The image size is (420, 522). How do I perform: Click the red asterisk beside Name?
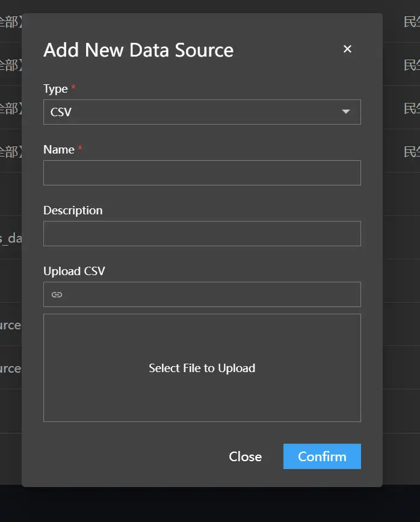click(80, 149)
